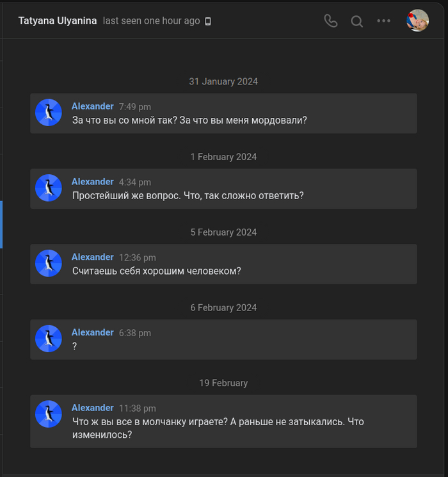Open the three-dot more options menu
The width and height of the screenshot is (448, 477).
tap(383, 21)
